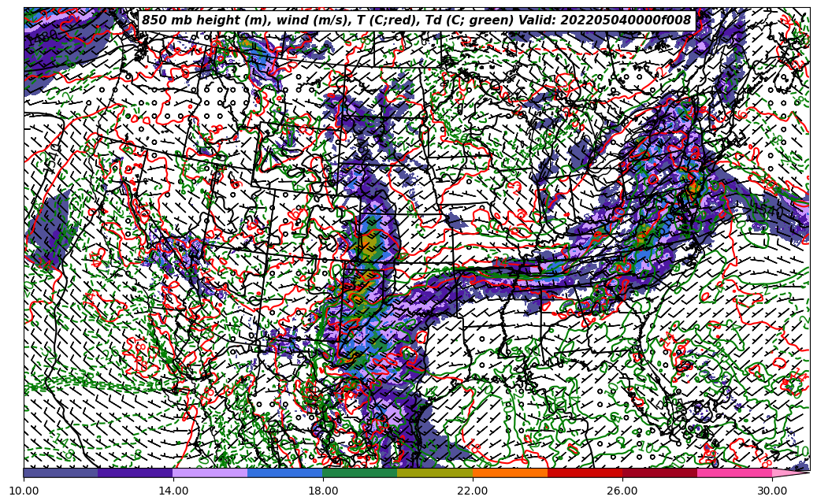Click the 18.00 colorbar tick label

pos(323,491)
